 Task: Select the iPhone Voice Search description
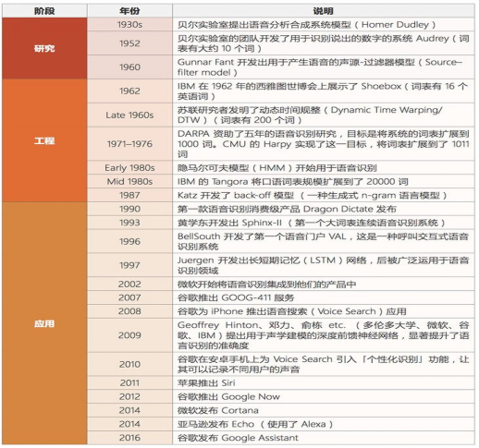324,311
